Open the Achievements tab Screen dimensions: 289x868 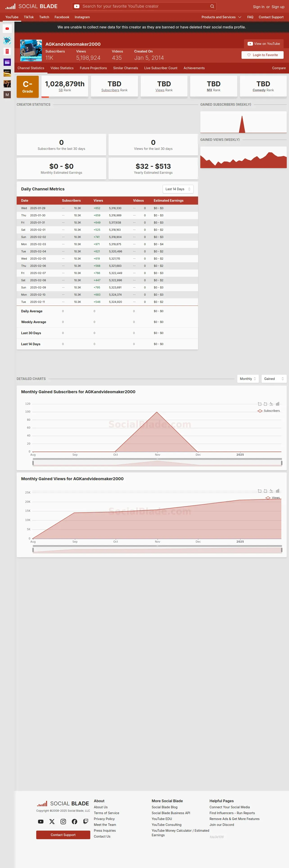(194, 68)
